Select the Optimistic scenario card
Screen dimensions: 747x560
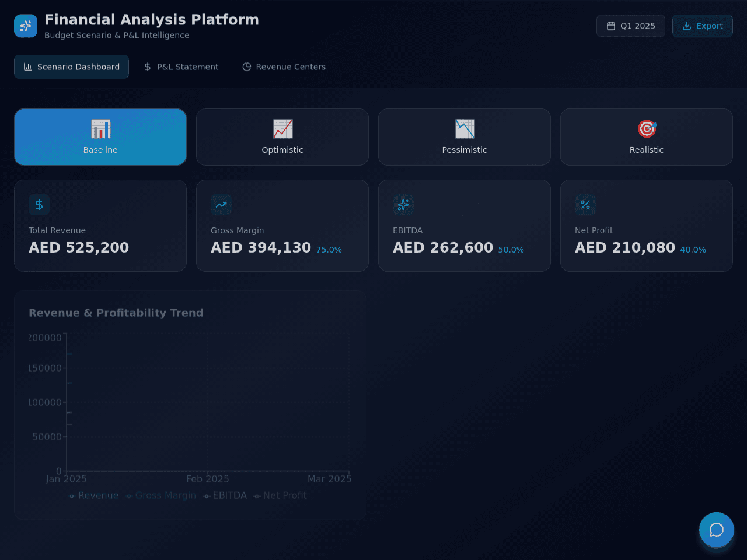click(x=282, y=137)
